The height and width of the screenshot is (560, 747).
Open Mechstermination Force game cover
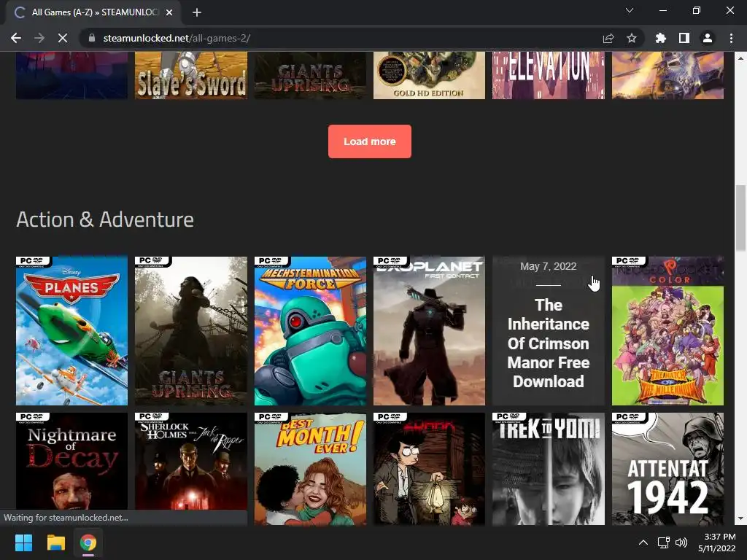(x=310, y=331)
